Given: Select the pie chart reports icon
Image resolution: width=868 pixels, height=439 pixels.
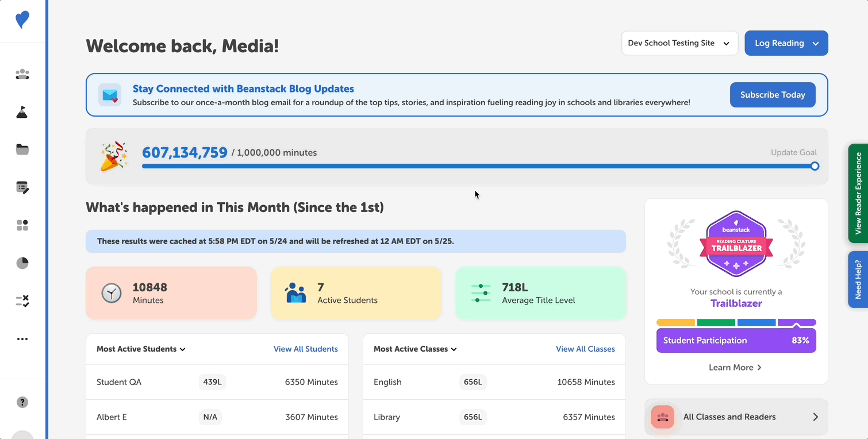Looking at the screenshot, I should (x=22, y=263).
